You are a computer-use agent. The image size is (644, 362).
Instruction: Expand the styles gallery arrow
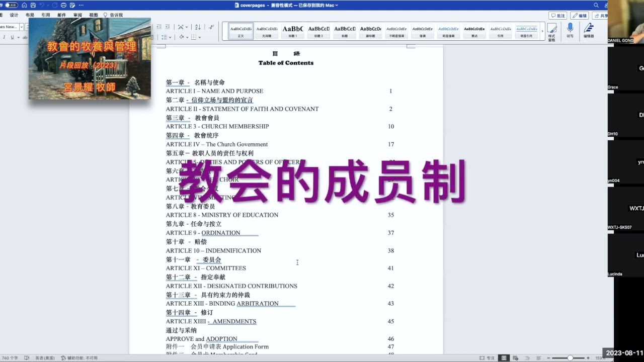[x=542, y=31]
